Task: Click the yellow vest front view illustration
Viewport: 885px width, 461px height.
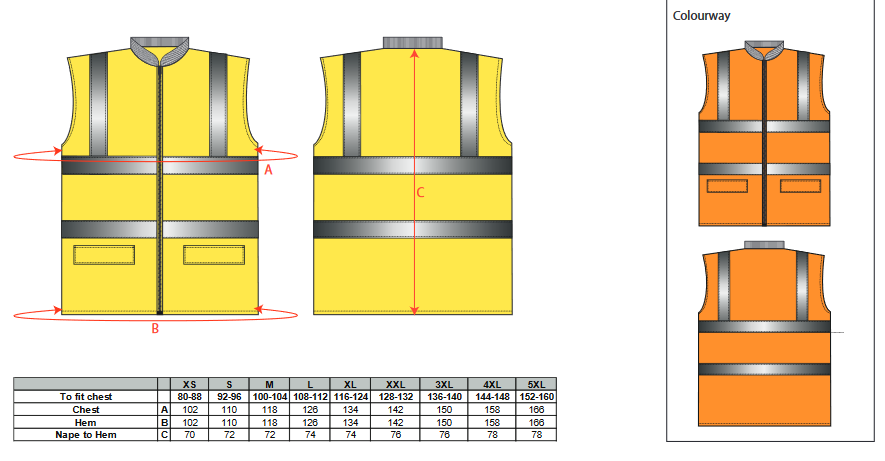Action: [160, 175]
